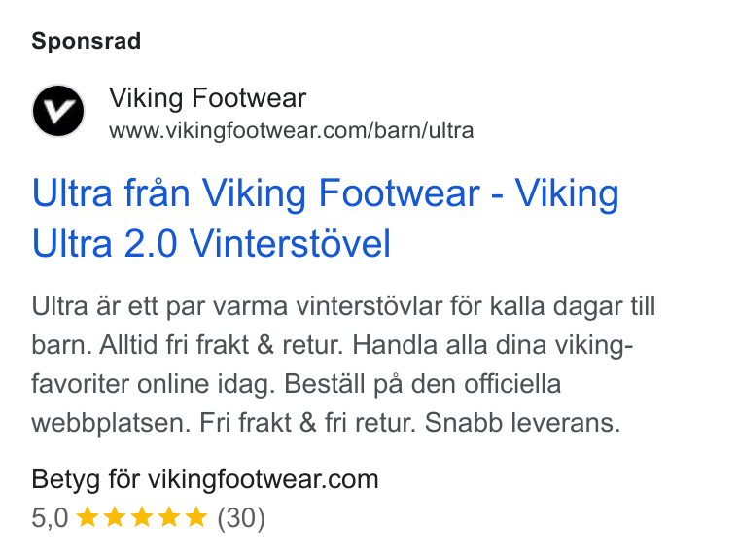Click the fourth rating star

(x=169, y=516)
